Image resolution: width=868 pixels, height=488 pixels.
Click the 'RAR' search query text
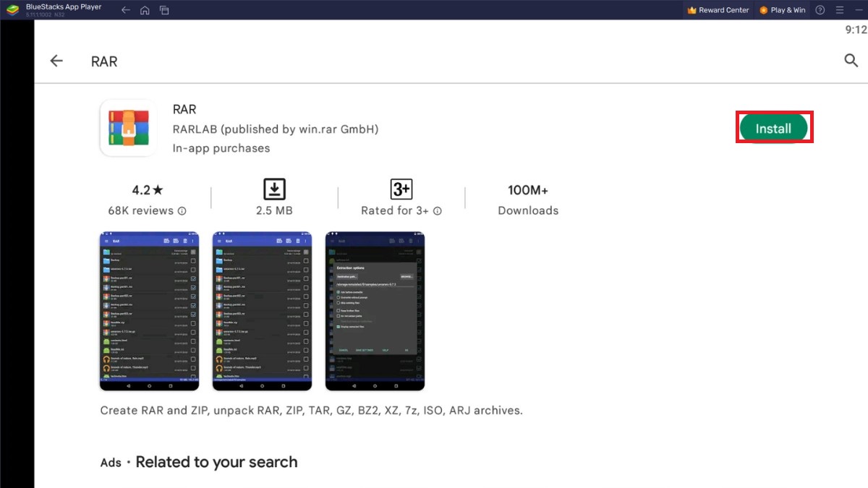coord(104,62)
